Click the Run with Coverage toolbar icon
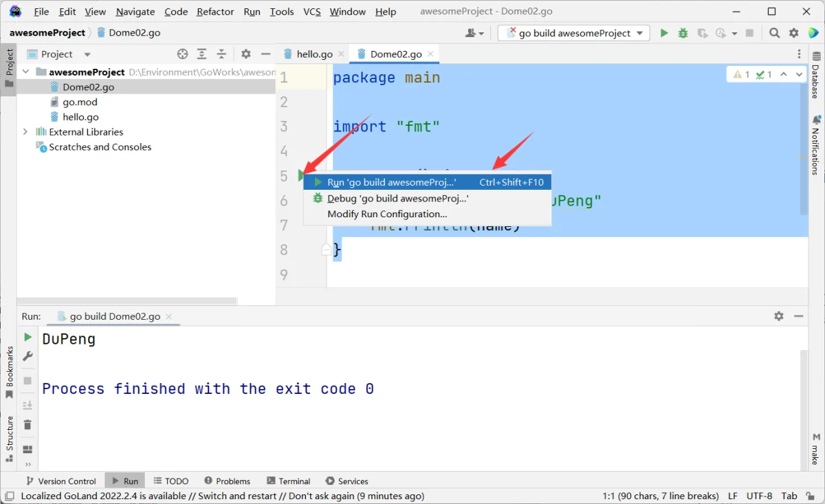Screen dimensions: 825x504 click(x=702, y=32)
